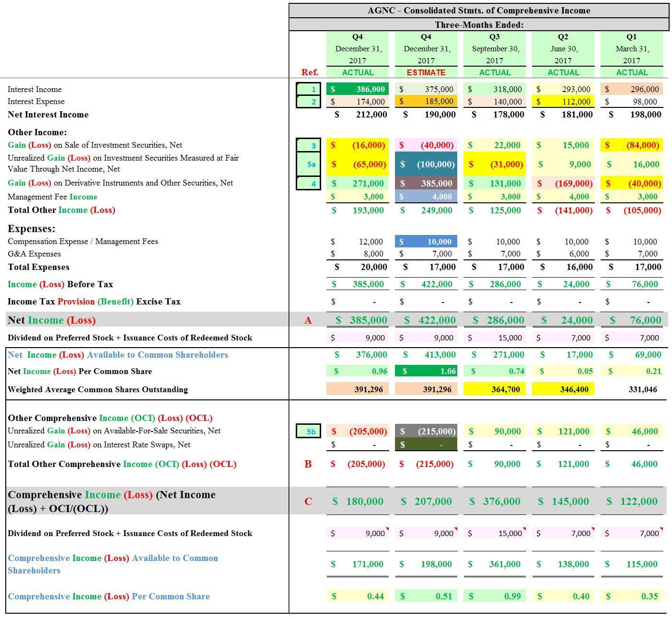Click Q4 Estimate Compensation Expense 10,000 cell
This screenshot has height=619, width=672.
[426, 242]
